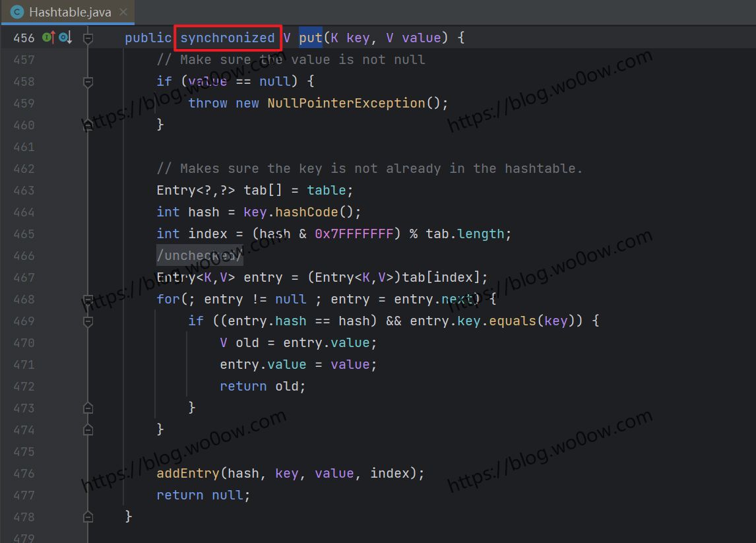This screenshot has width=756, height=543.
Task: Close the Hashtable.java editor tab
Action: pyautogui.click(x=123, y=12)
